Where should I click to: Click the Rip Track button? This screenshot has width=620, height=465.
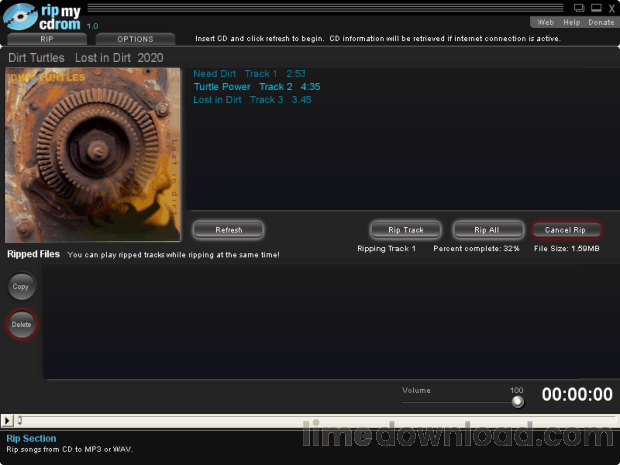406,230
